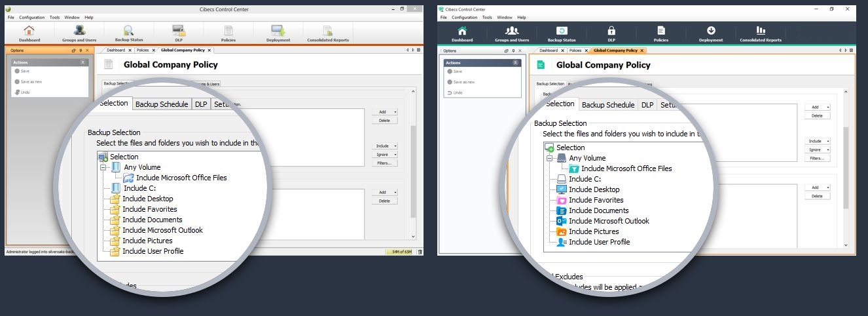Viewport: 868px width, 316px height.
Task: Pin the Options panel in the left window
Action: click(x=80, y=50)
